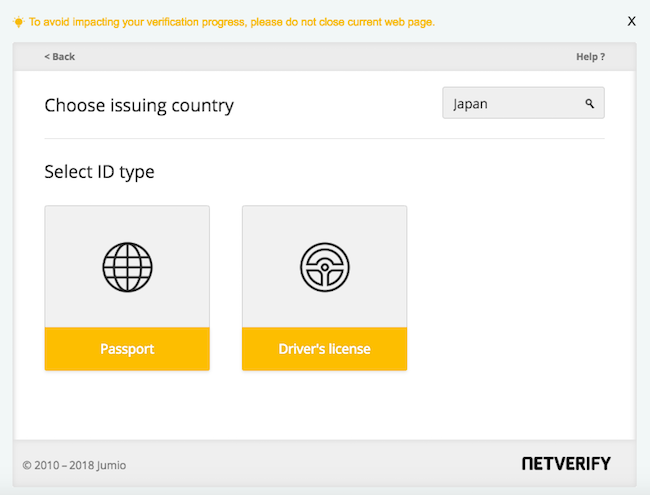Click the left arrow chevron beside Back

point(47,57)
